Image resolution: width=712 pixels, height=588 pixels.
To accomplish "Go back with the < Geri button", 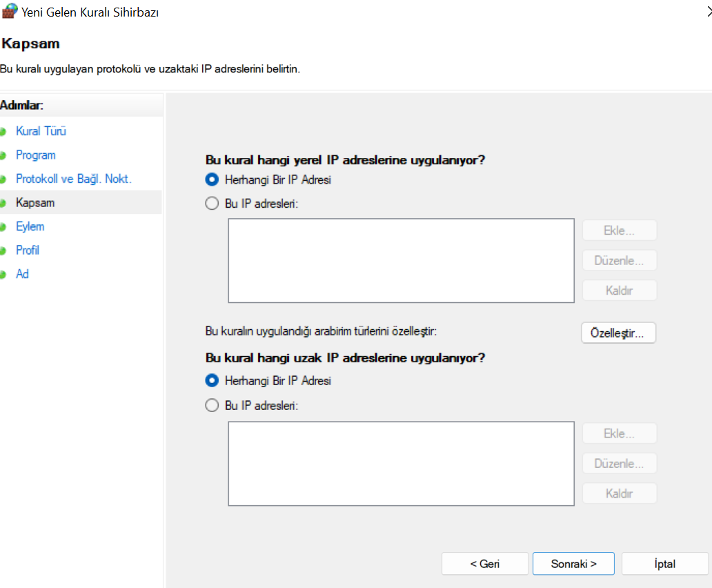I will click(484, 564).
